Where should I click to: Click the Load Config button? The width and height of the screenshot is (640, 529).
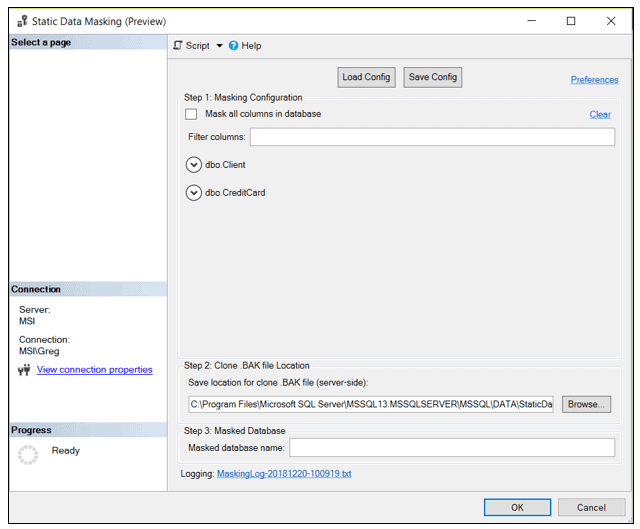click(x=367, y=78)
